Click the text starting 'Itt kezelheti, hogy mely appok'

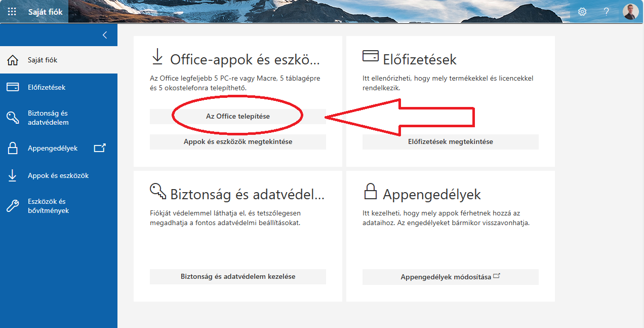[446, 218]
